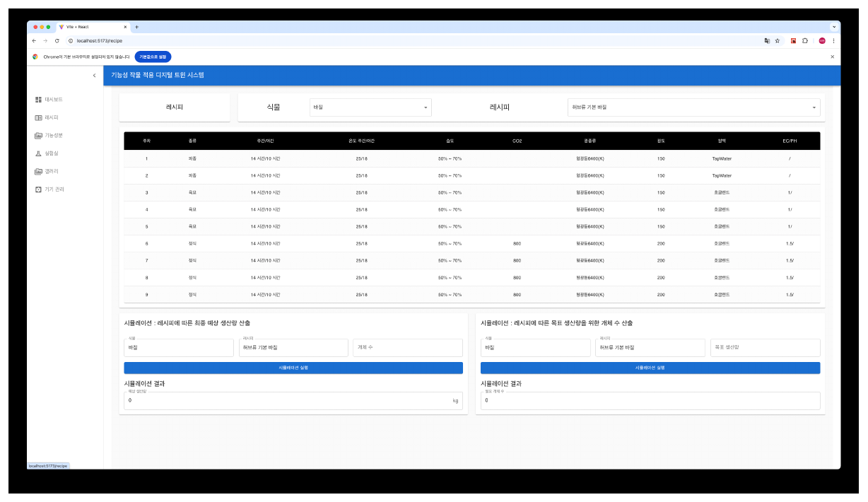The width and height of the screenshot is (868, 502).
Task: Reload the page with the refresh icon
Action: (x=57, y=41)
